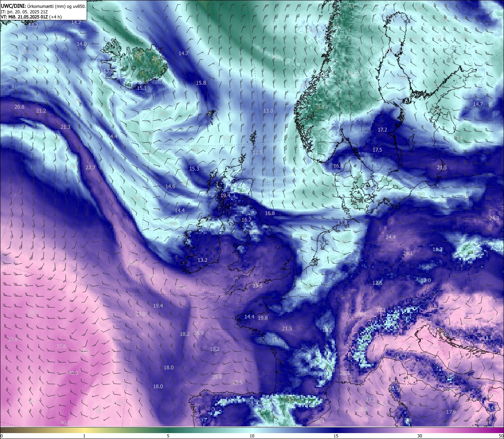Click the 40.8 value at bottom left
The width and height of the screenshot is (504, 439).
click(x=65, y=422)
